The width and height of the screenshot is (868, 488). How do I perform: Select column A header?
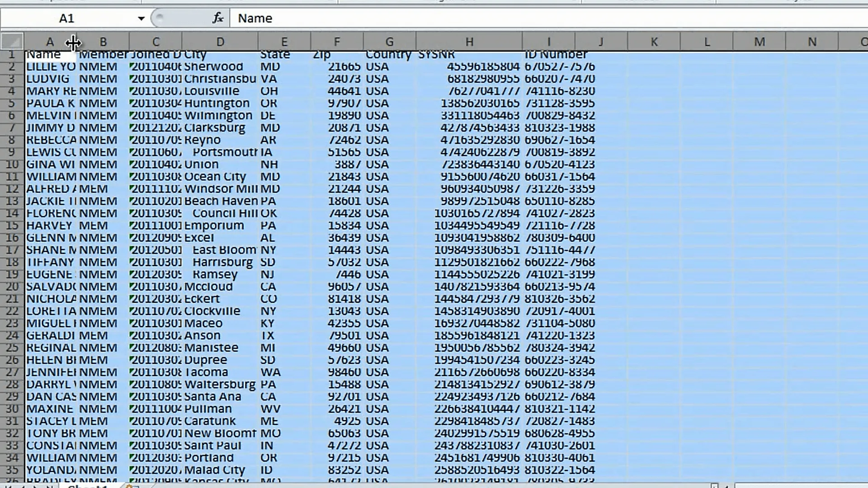(50, 42)
